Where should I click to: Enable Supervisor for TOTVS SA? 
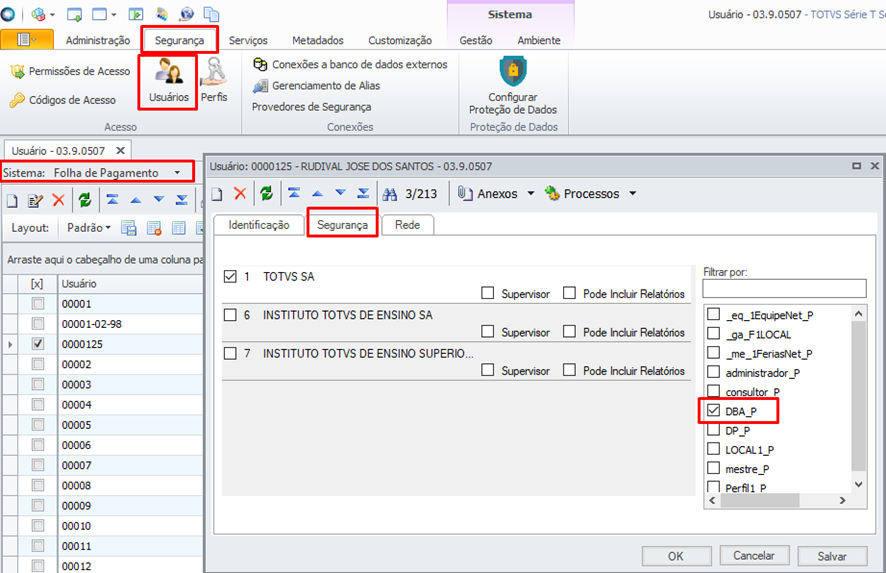[488, 293]
